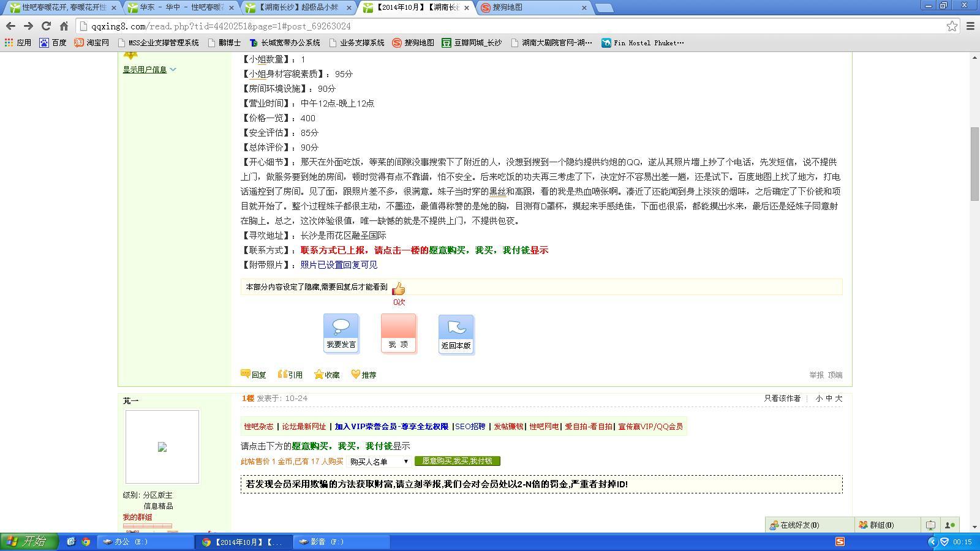980x551 pixels.
Task: Click the browser refresh icon
Action: coord(46,26)
